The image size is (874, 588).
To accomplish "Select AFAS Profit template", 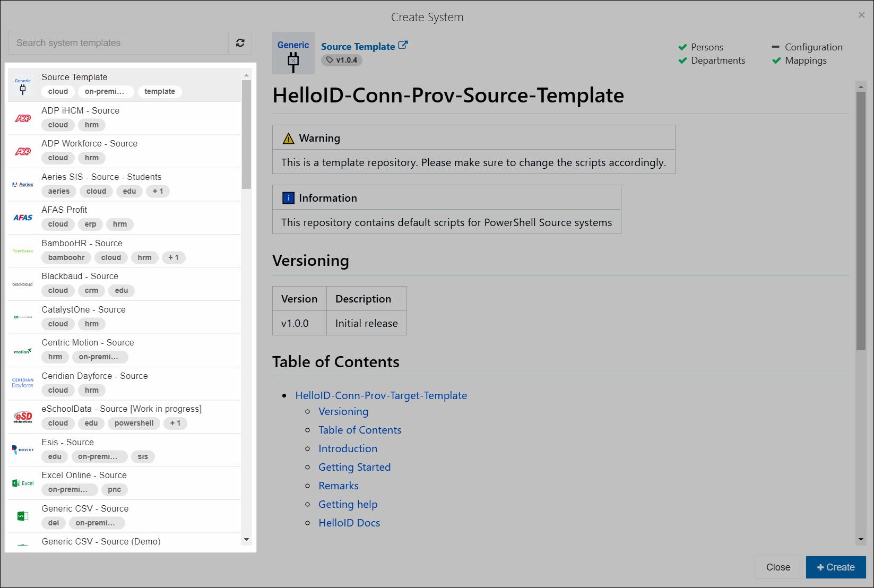I will click(x=124, y=218).
